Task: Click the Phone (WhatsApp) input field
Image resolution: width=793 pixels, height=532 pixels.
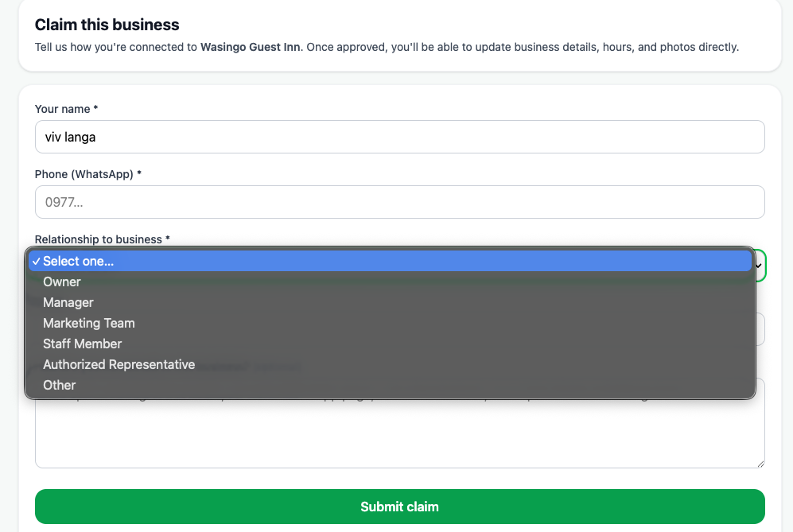Action: pyautogui.click(x=399, y=202)
